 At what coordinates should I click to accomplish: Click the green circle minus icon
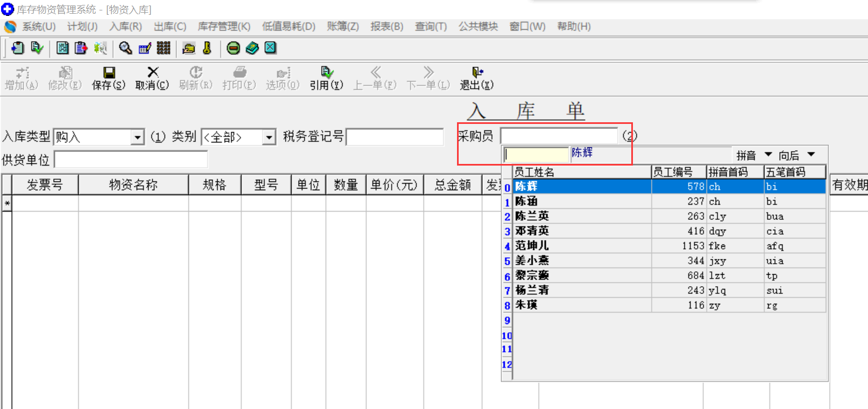(233, 48)
